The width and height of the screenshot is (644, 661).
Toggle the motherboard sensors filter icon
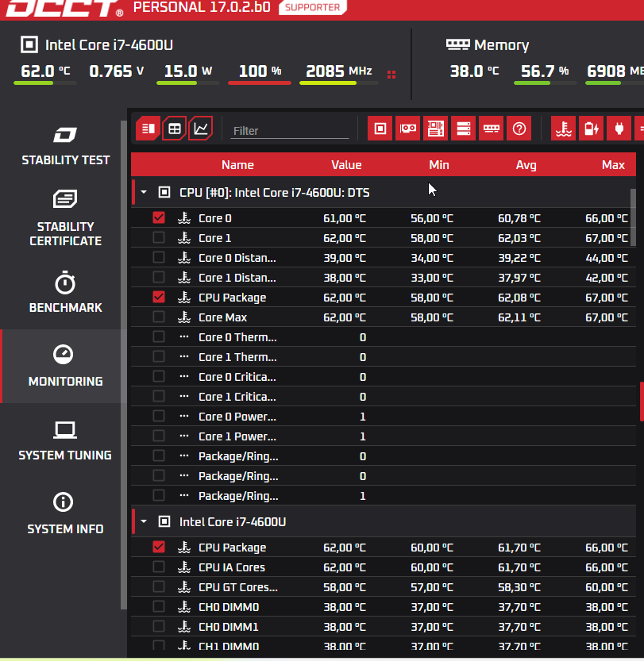click(x=436, y=129)
